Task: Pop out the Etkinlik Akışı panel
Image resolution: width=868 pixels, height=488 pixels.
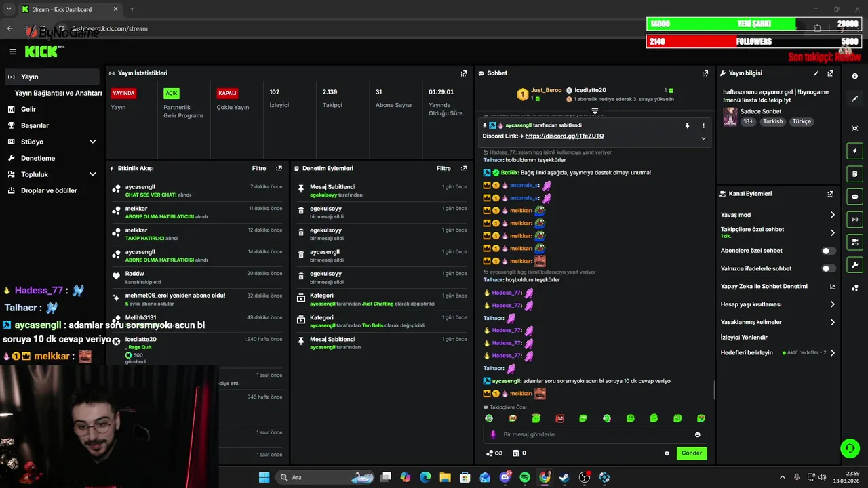Action: (x=279, y=169)
